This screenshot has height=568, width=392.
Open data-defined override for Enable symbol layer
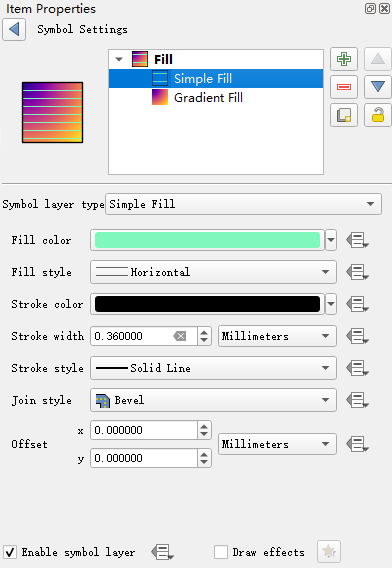(162, 552)
